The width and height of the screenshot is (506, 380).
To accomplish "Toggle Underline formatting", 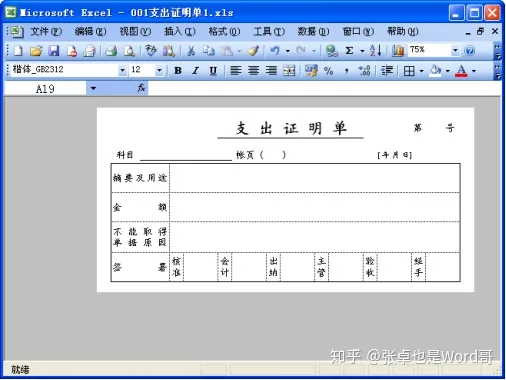I will click(x=213, y=70).
